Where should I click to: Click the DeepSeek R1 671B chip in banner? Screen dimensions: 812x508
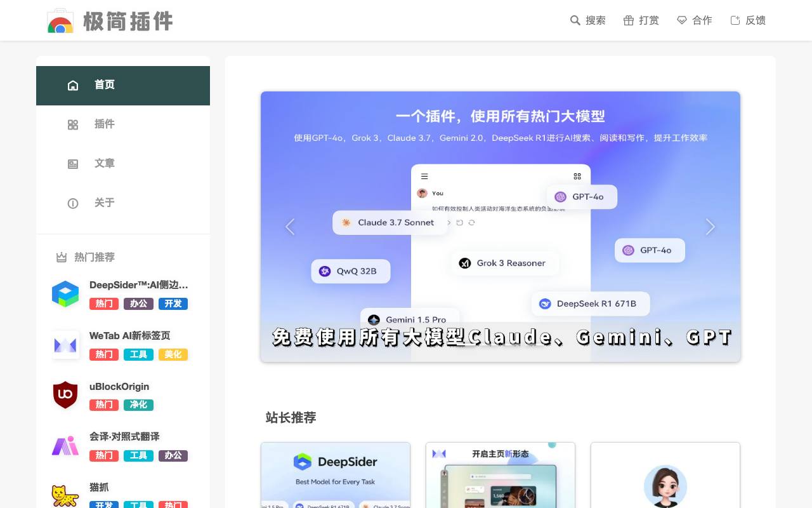[591, 304]
